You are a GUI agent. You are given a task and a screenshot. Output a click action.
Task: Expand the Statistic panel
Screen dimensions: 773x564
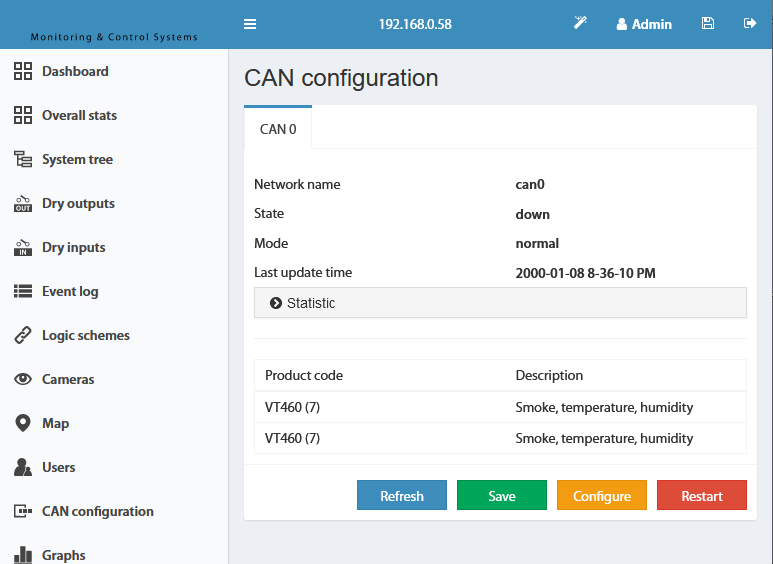[x=500, y=303]
